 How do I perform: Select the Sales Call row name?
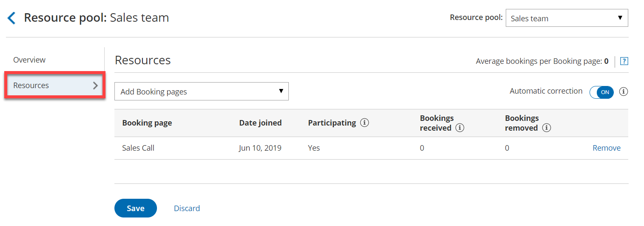tap(138, 148)
